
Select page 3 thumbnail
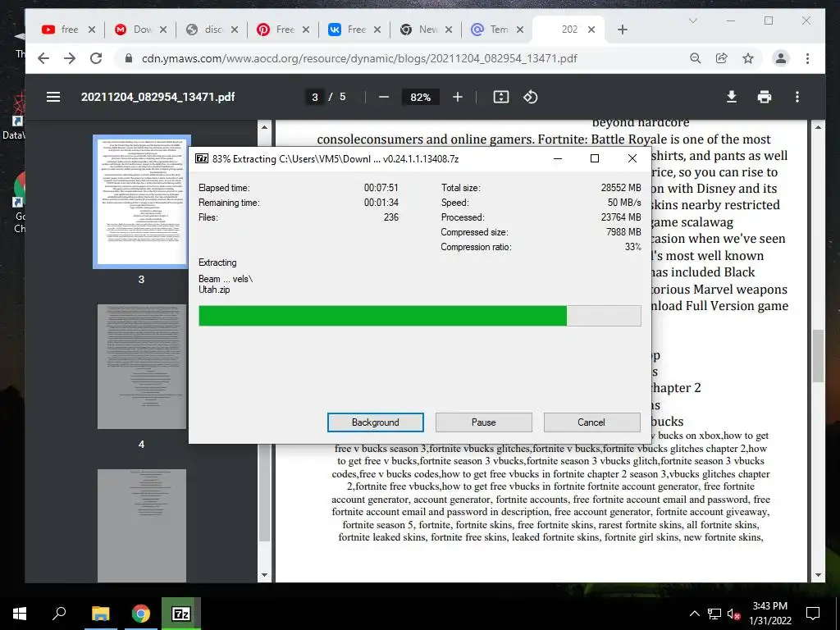tap(141, 202)
